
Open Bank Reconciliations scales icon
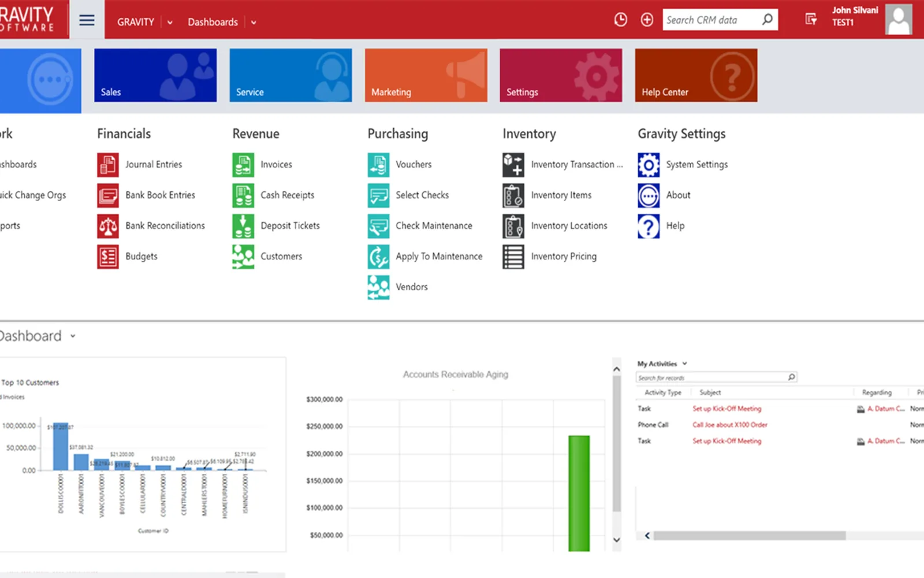click(108, 226)
